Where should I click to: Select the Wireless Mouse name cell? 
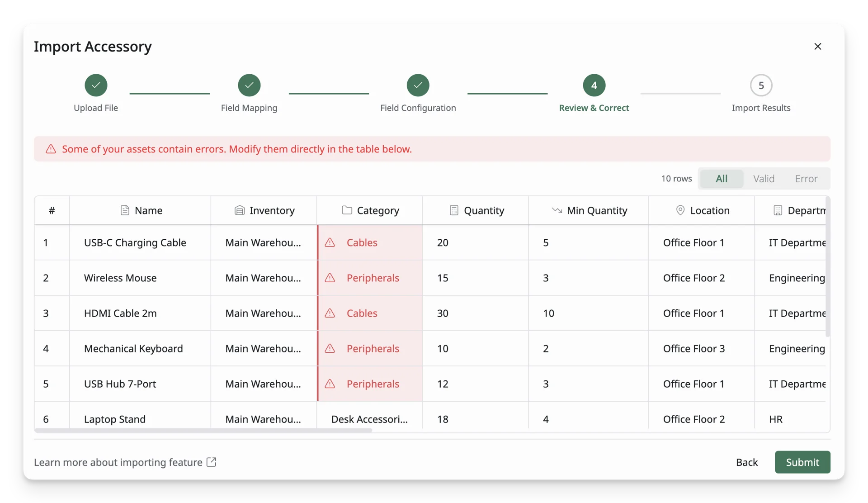tap(140, 278)
